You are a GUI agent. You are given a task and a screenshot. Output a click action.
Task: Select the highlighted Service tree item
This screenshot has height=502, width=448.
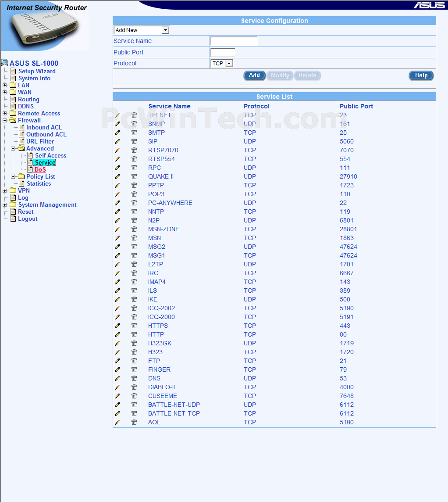point(45,163)
